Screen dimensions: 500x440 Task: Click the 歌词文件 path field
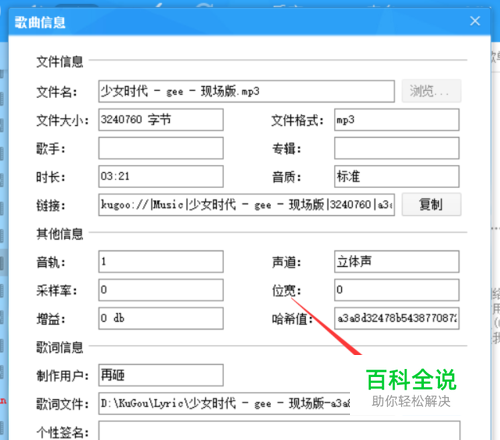224,404
